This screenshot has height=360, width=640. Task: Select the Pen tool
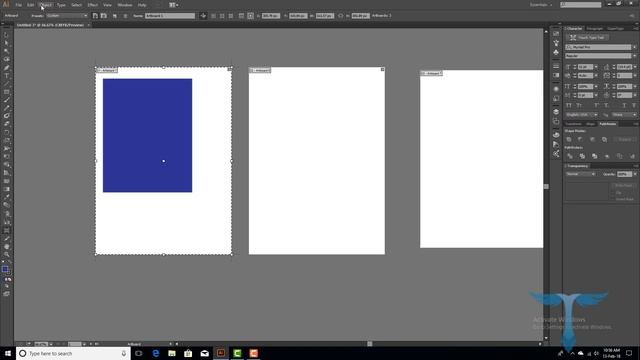click(x=6, y=67)
